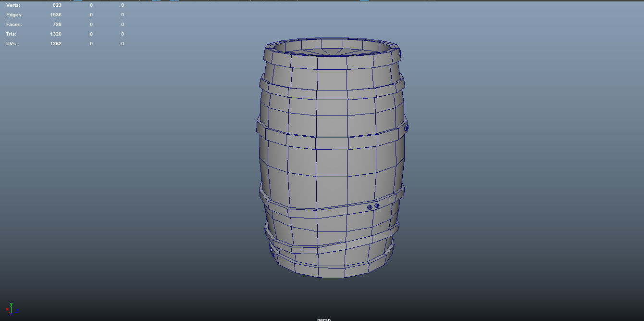Image resolution: width=644 pixels, height=321 pixels.
Task: Click the blue Z axis on the gizmo
Action: tap(18, 310)
